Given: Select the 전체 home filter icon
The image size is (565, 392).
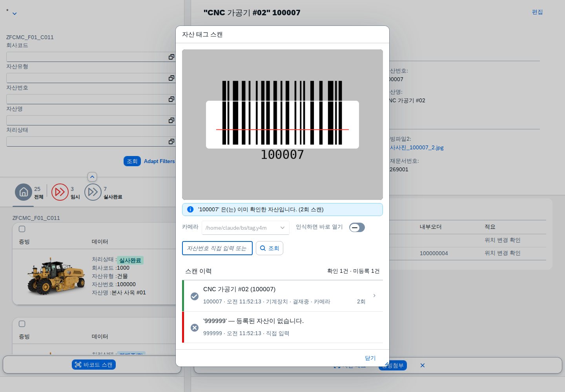Looking at the screenshot, I should tap(24, 192).
